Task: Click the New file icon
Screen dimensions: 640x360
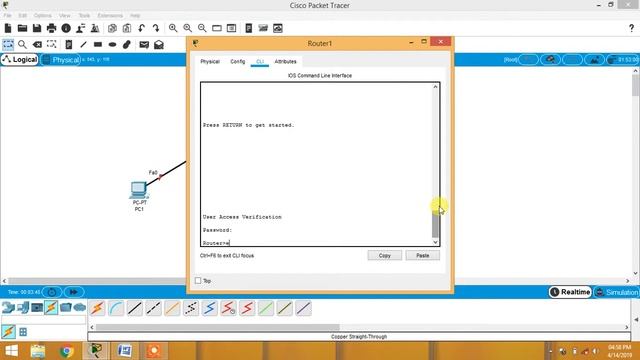Action: coord(8,28)
